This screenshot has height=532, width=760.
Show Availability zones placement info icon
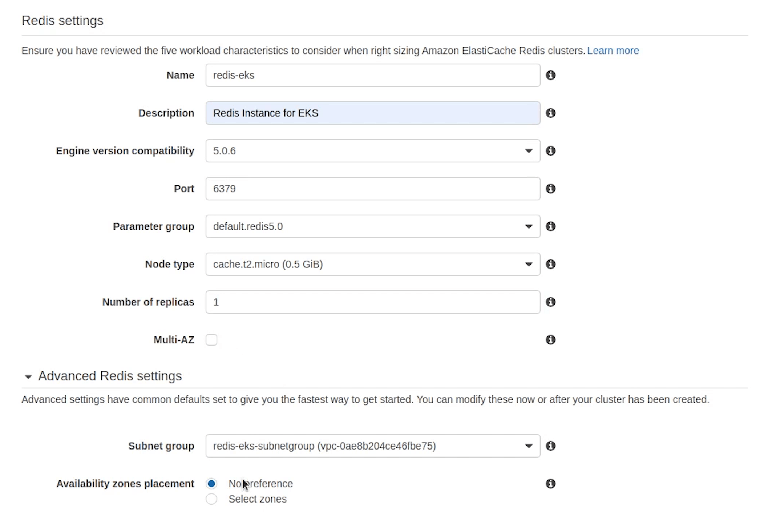(550, 484)
